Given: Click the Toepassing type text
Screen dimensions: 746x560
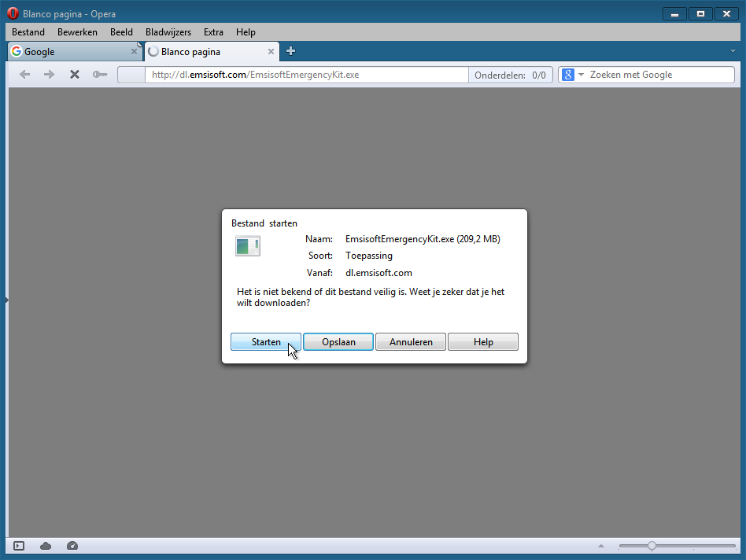Looking at the screenshot, I should click(x=369, y=256).
